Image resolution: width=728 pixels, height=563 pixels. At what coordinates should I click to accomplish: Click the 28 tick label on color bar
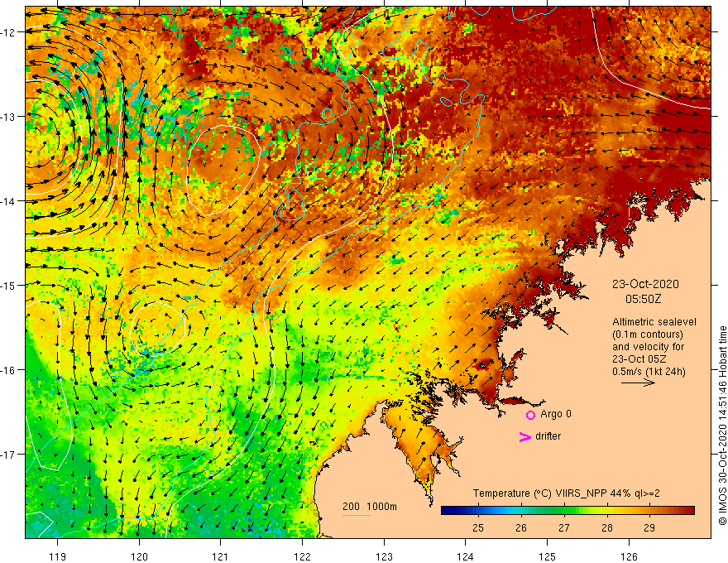click(x=607, y=527)
